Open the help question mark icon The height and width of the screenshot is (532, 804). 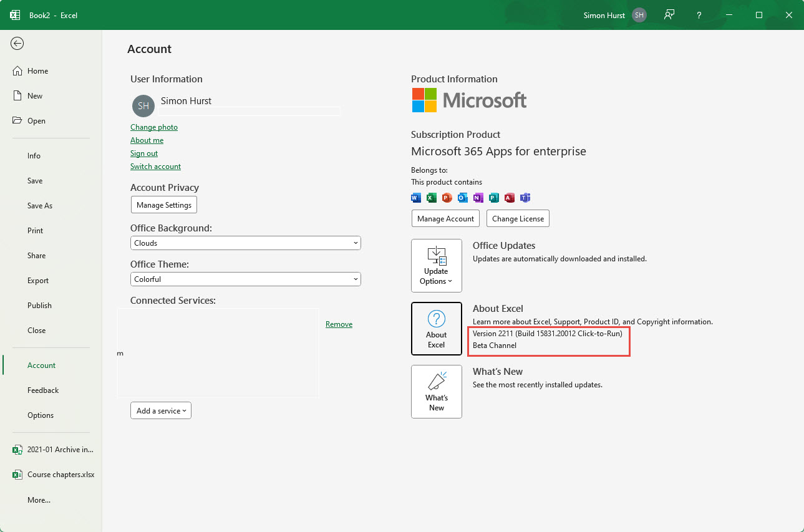pos(700,15)
